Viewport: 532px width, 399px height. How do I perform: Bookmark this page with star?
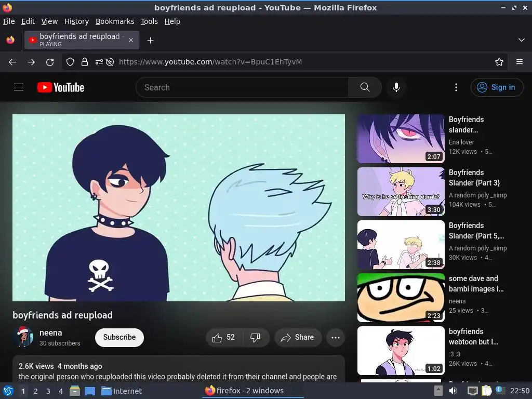tap(499, 62)
